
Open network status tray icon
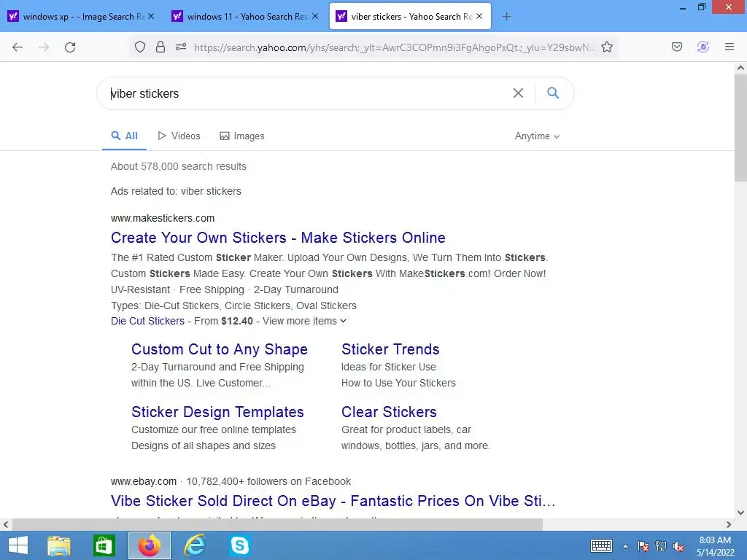661,546
